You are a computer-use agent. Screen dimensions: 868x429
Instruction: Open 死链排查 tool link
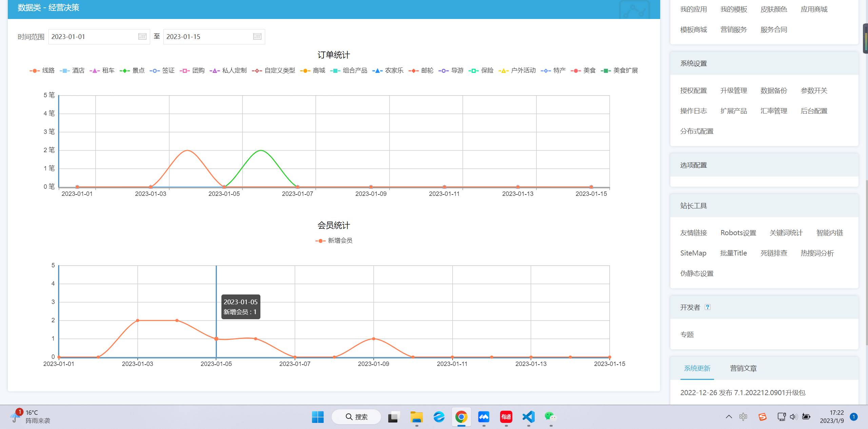[x=774, y=253]
